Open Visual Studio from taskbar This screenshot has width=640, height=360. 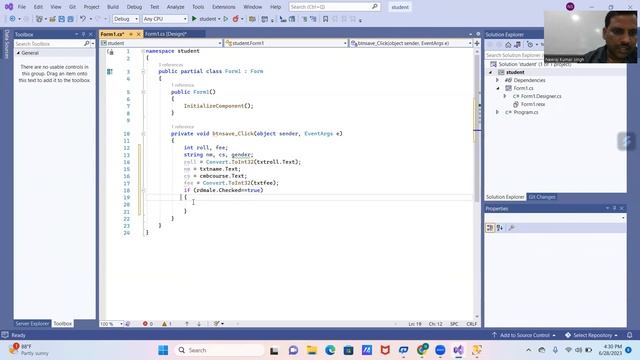point(458,350)
